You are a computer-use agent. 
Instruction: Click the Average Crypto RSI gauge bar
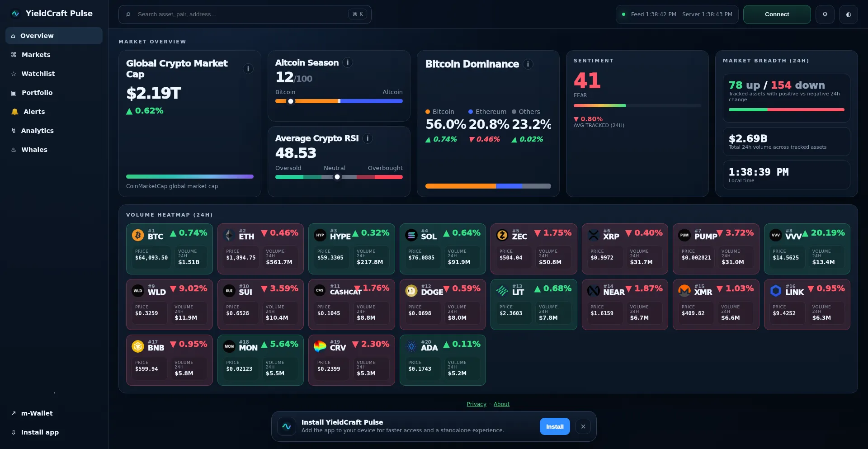tap(339, 177)
